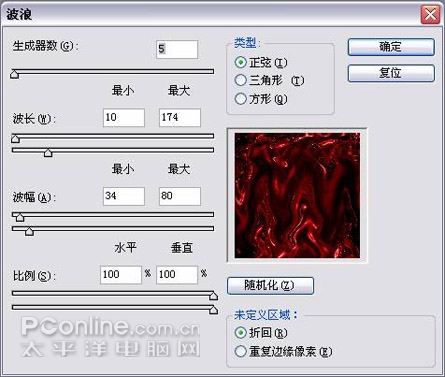Screen dimensions: 445x377
Task: Click the 生成器数 (generators) input field
Action: 177,49
